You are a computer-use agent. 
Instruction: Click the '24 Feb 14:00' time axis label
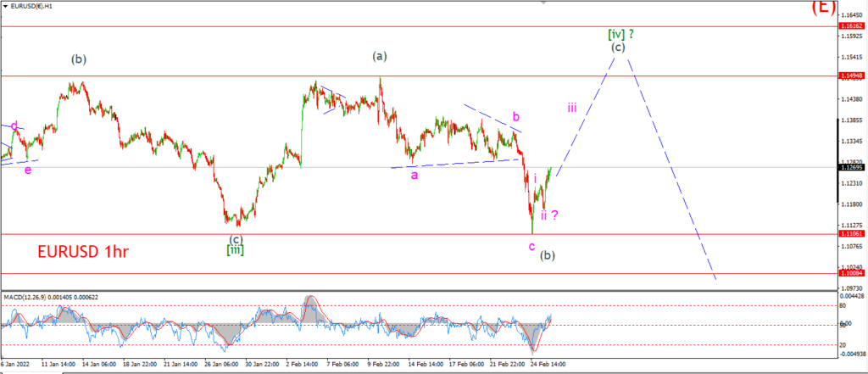547,365
